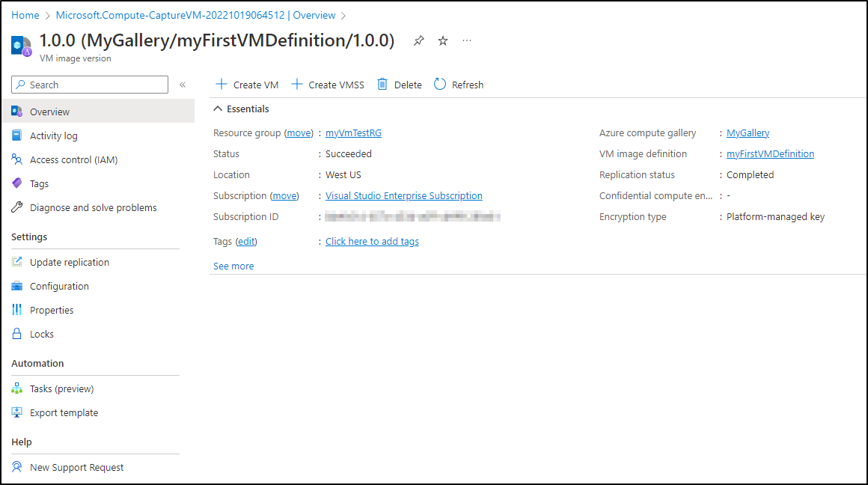Click the edit link next to Tags
Viewport: 868px width, 485px height.
pyautogui.click(x=246, y=242)
